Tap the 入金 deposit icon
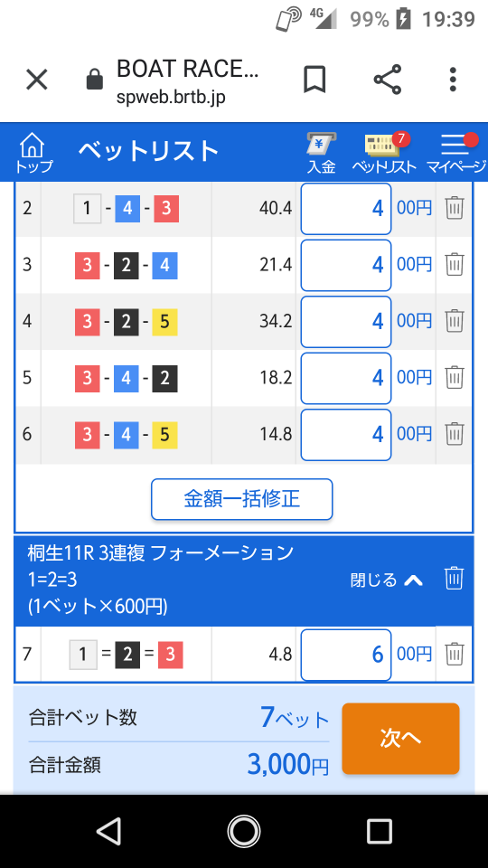Image resolution: width=488 pixels, height=868 pixels. click(x=322, y=154)
